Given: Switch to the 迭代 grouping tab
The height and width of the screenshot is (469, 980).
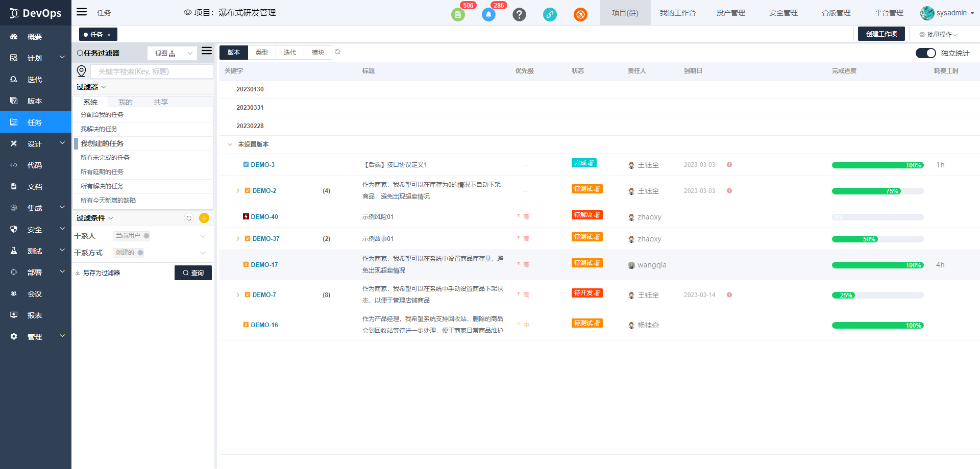Looking at the screenshot, I should pos(290,53).
